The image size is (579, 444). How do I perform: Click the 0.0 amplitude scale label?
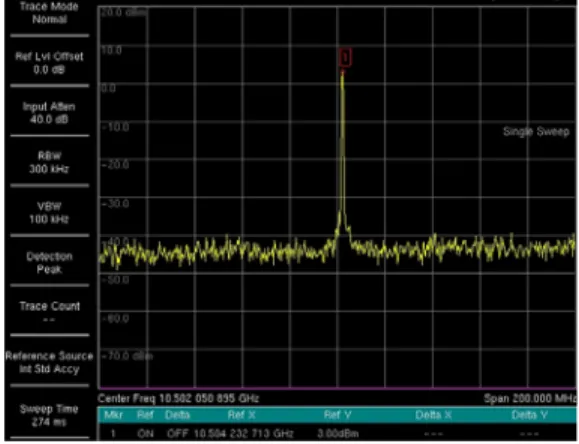[108, 88]
